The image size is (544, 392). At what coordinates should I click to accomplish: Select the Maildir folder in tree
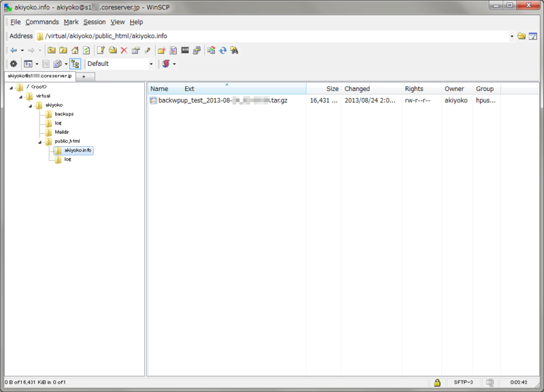click(62, 132)
